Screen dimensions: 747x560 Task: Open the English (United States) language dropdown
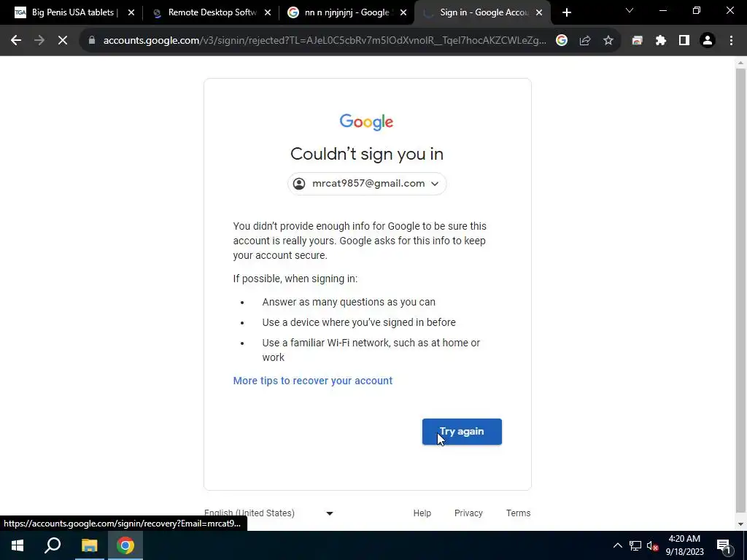[x=269, y=513]
